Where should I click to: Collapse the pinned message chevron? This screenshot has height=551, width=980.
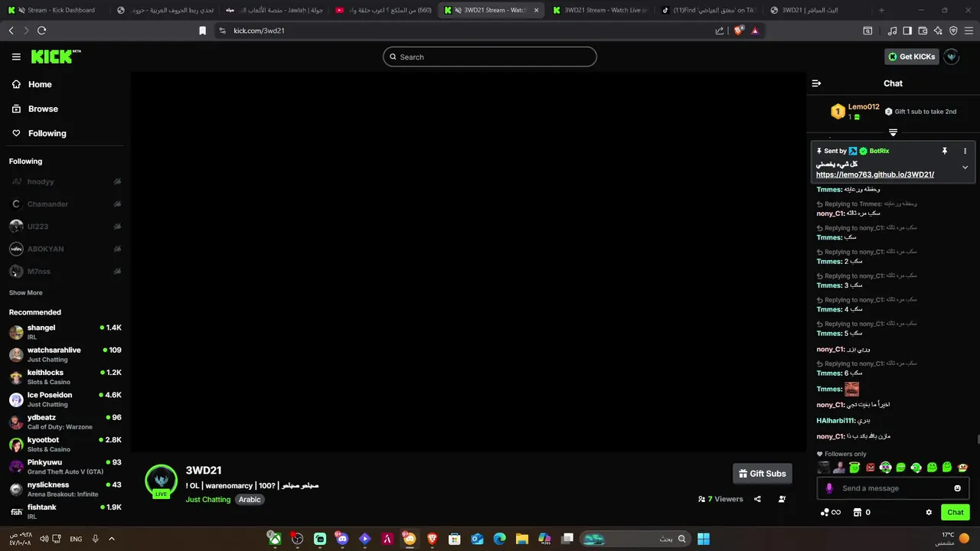(x=965, y=168)
